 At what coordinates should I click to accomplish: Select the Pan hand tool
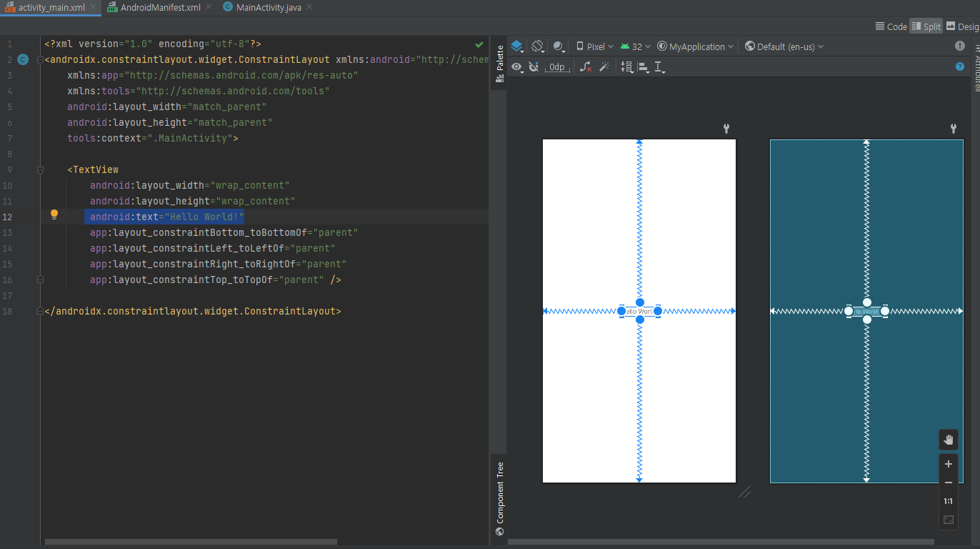click(949, 440)
